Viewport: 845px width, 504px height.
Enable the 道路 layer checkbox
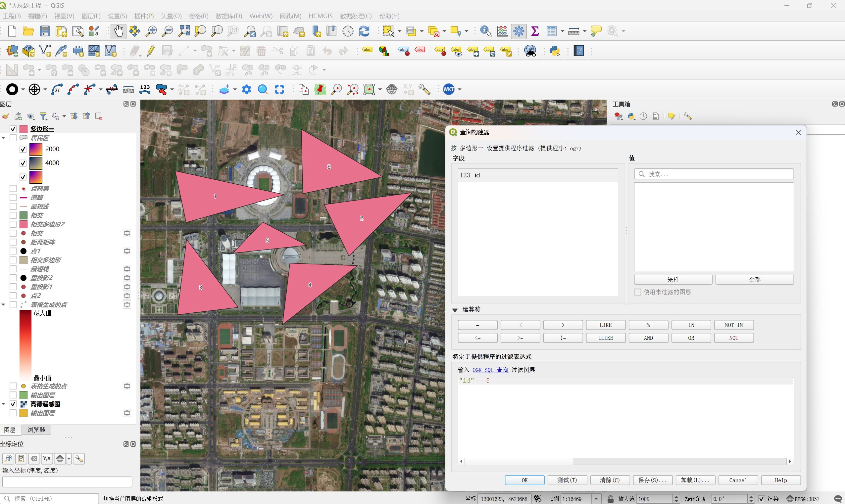pos(13,197)
